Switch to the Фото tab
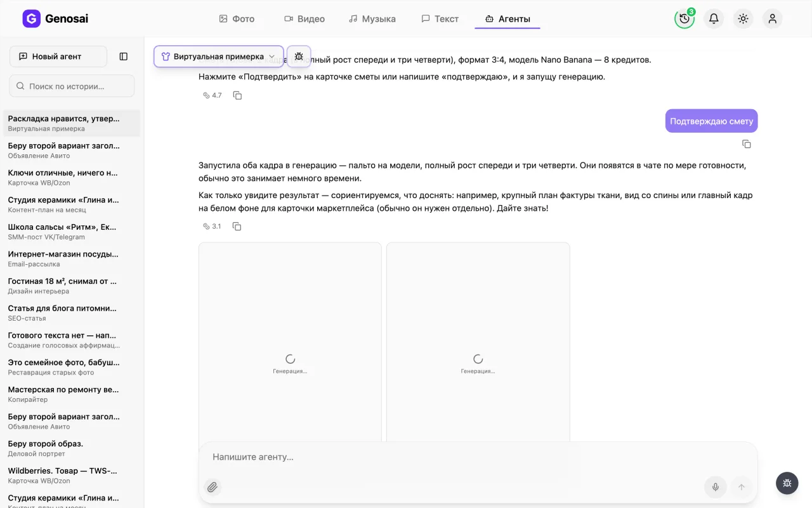This screenshot has height=508, width=812. tap(237, 19)
